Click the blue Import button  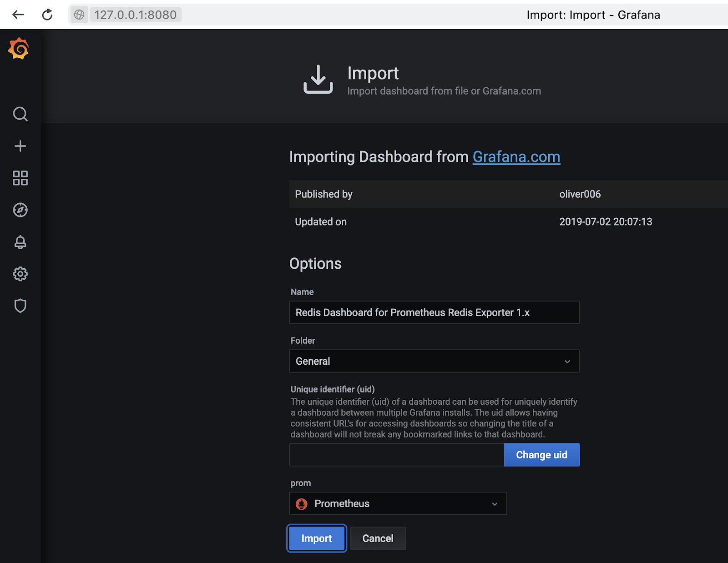click(317, 538)
